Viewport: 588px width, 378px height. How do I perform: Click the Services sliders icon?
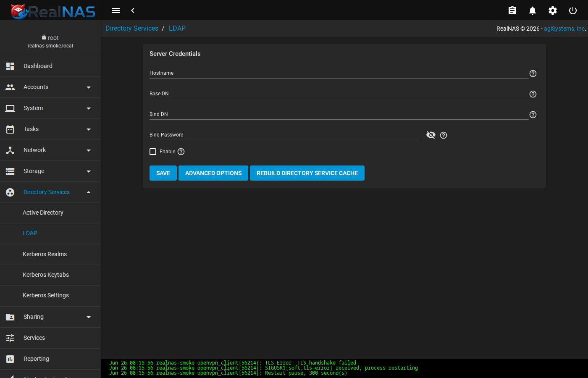click(x=10, y=338)
